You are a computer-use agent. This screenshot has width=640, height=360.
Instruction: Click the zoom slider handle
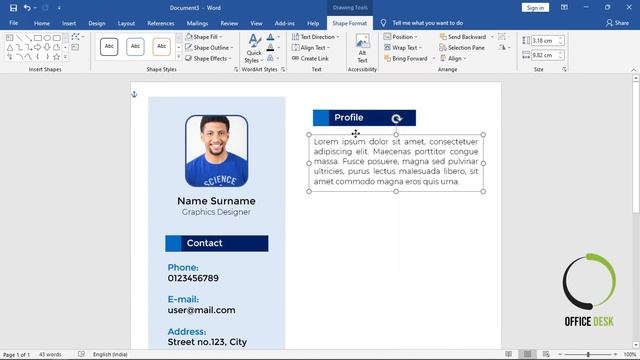pyautogui.click(x=588, y=354)
